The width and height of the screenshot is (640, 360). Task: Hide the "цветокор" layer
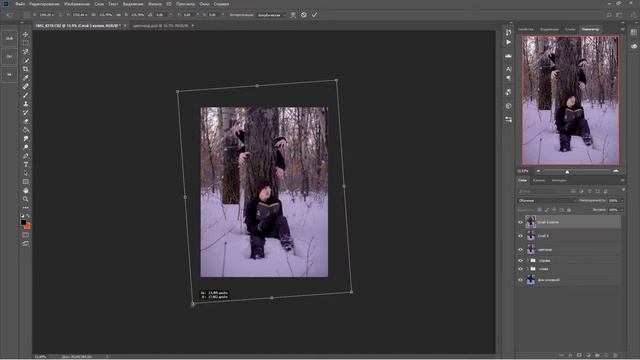[520, 249]
